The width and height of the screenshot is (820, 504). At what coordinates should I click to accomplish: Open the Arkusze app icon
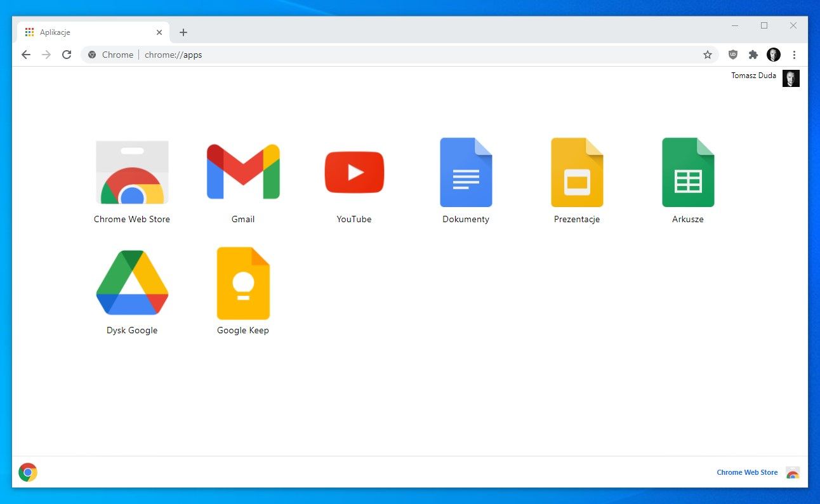pyautogui.click(x=688, y=172)
